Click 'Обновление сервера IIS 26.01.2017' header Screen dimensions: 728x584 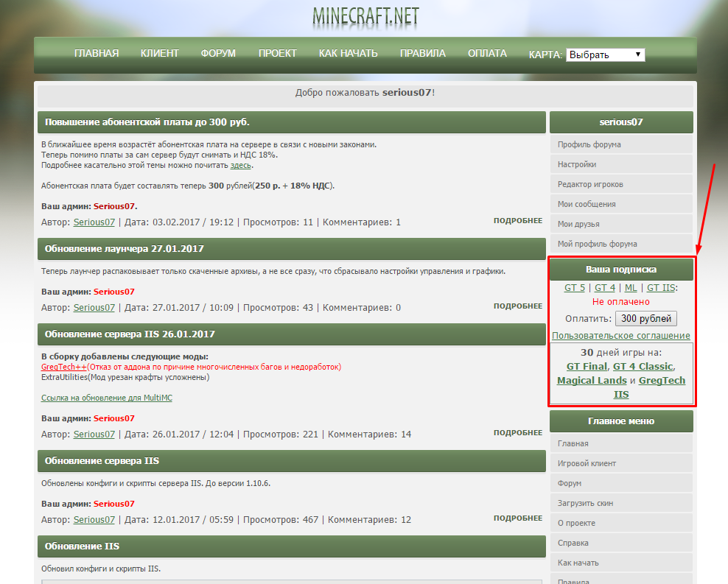click(292, 334)
